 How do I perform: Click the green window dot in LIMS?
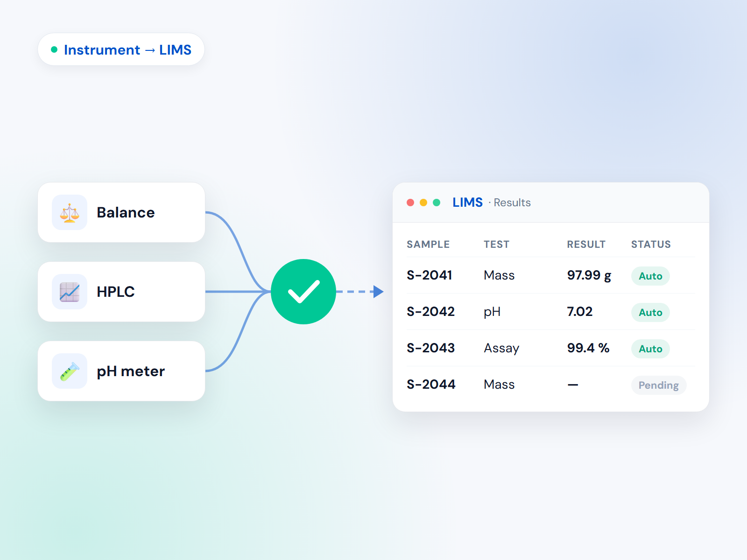tap(437, 203)
